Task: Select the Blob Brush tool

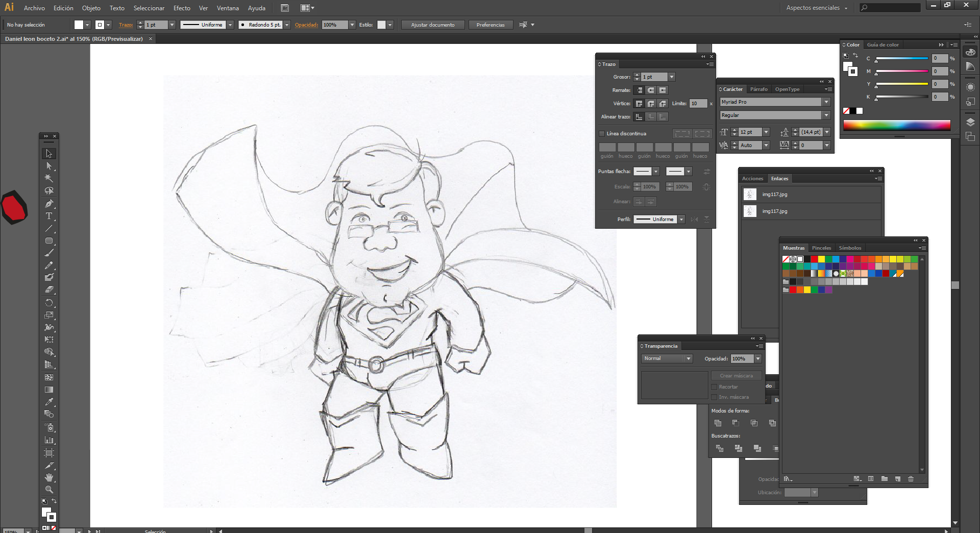Action: 49,277
